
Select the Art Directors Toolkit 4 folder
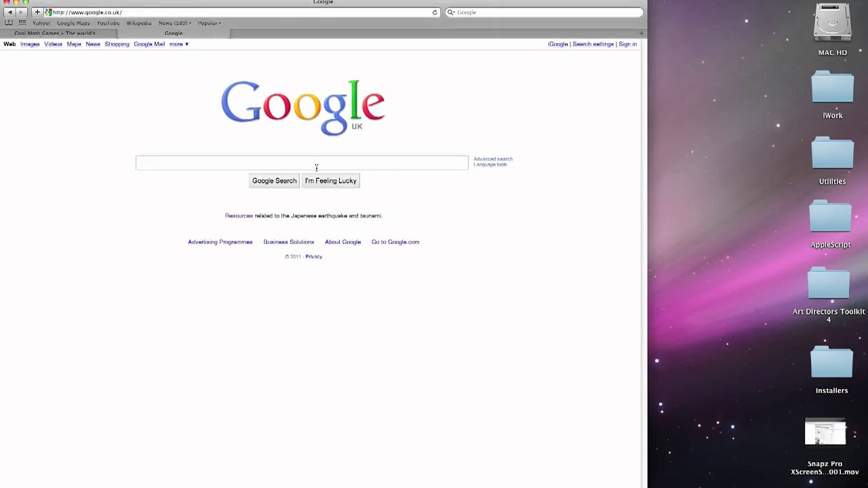829,284
